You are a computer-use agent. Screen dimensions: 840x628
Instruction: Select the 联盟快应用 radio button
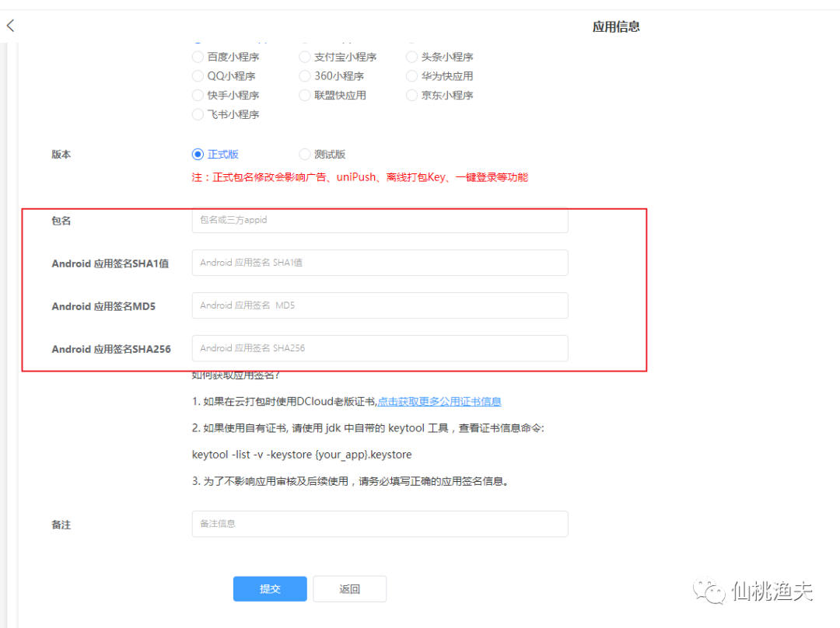(x=305, y=95)
